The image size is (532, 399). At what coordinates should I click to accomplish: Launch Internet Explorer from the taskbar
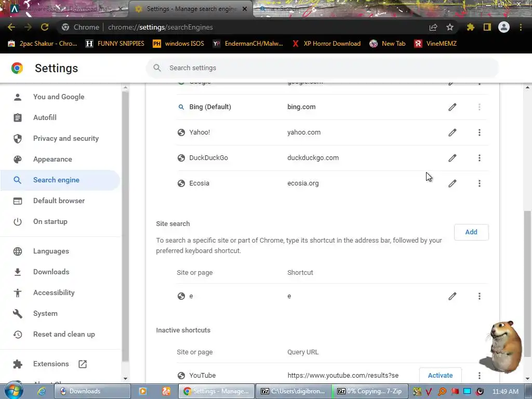[42, 391]
